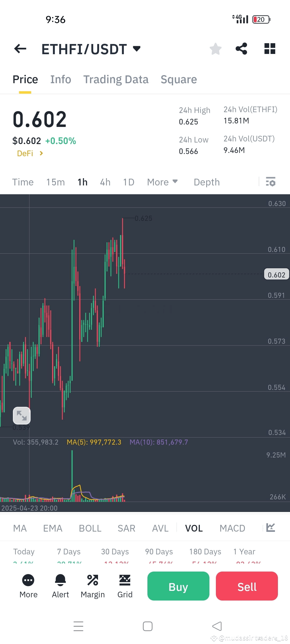Open the trading pair selector dropdown
The height and width of the screenshot is (644, 290).
click(x=136, y=49)
